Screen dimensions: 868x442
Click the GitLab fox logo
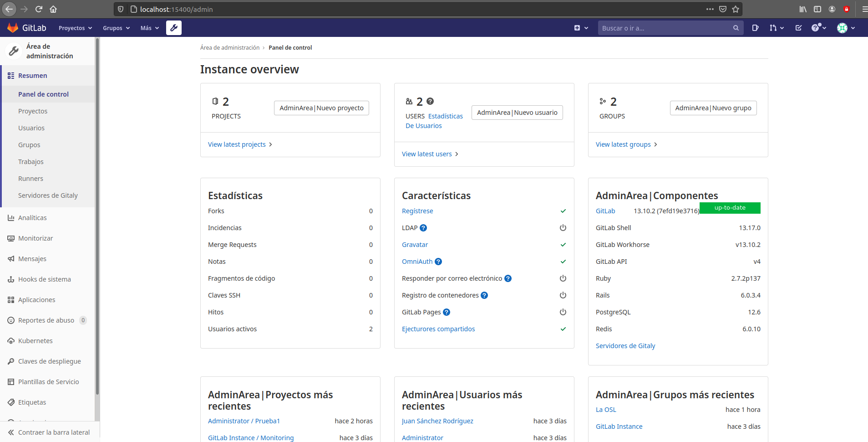[x=13, y=27]
